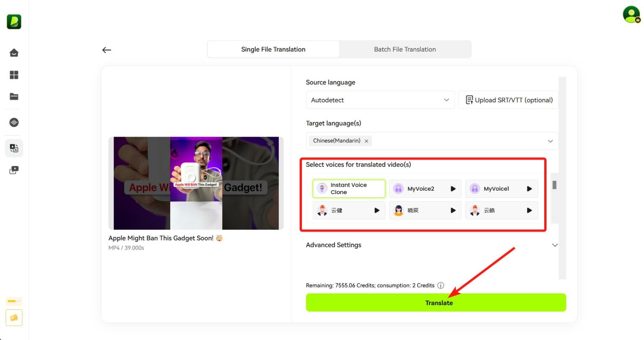Select the MyVoice2 voice option

click(421, 189)
